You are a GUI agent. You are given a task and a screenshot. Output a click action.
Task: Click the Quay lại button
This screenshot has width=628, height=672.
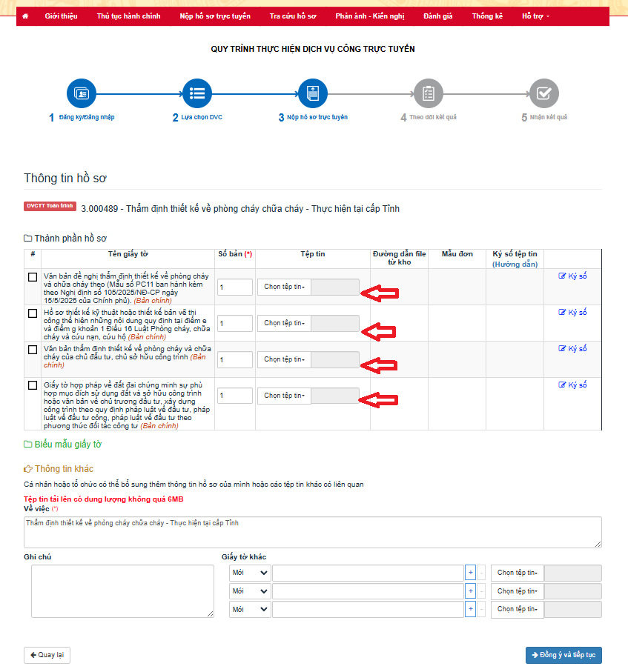(x=47, y=655)
